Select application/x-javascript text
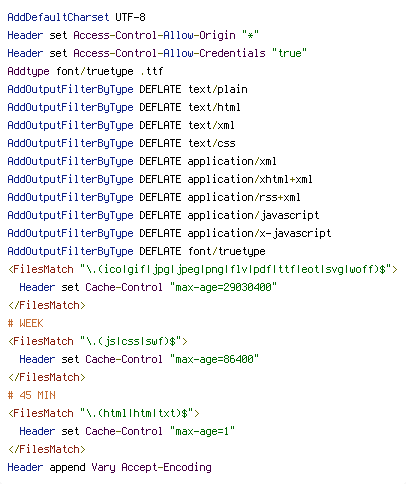Screen dimensions: 406x484 coord(259,233)
